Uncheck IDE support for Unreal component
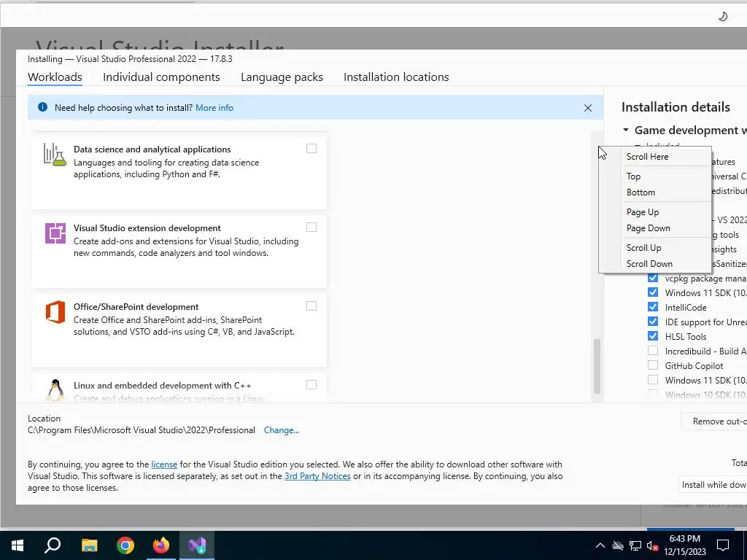This screenshot has width=747, height=560. 653,322
